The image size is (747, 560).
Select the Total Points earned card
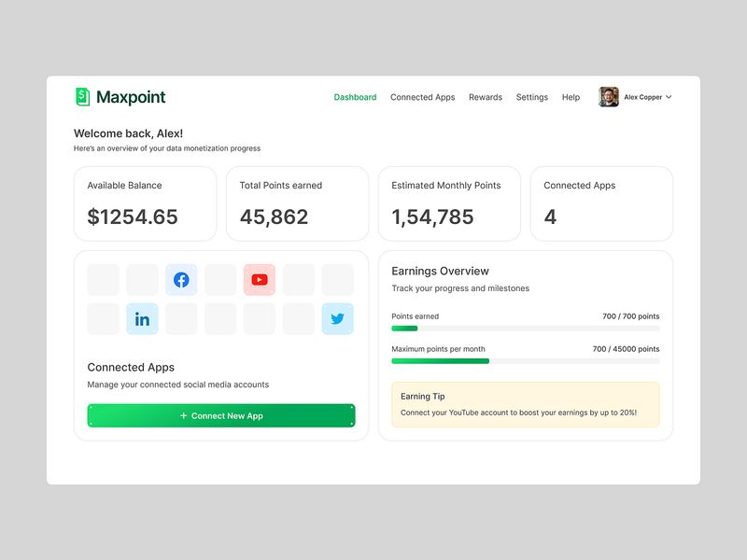point(297,203)
